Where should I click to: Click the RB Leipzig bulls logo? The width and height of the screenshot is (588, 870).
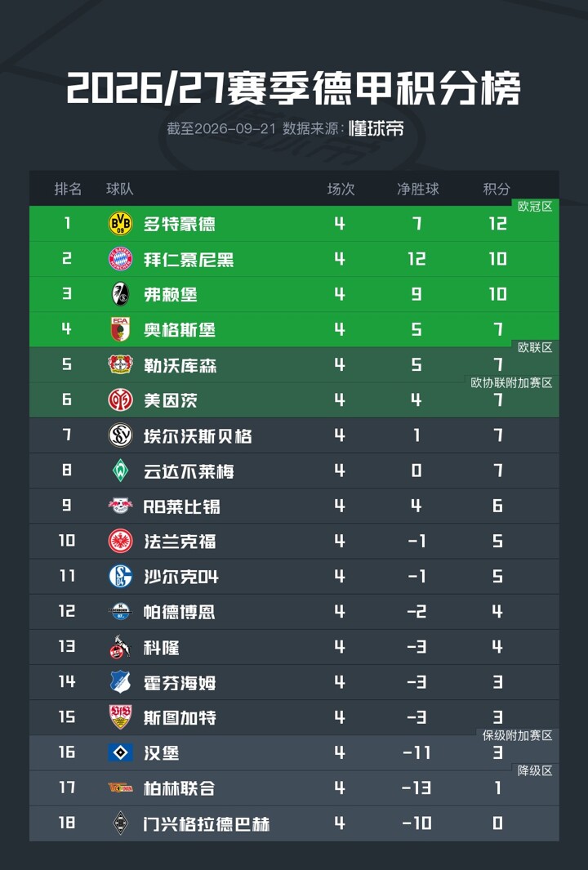[120, 506]
